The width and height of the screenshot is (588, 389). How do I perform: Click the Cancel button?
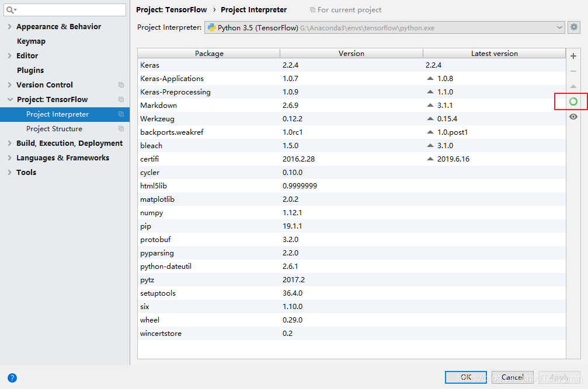tap(512, 377)
